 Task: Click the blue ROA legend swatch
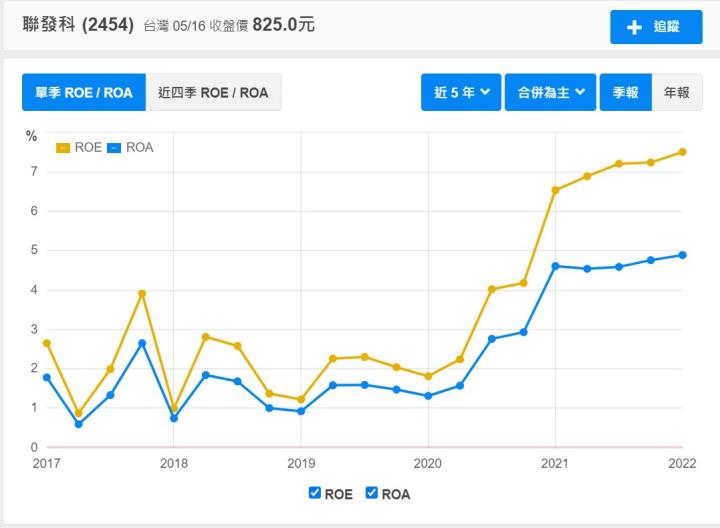[x=114, y=148]
